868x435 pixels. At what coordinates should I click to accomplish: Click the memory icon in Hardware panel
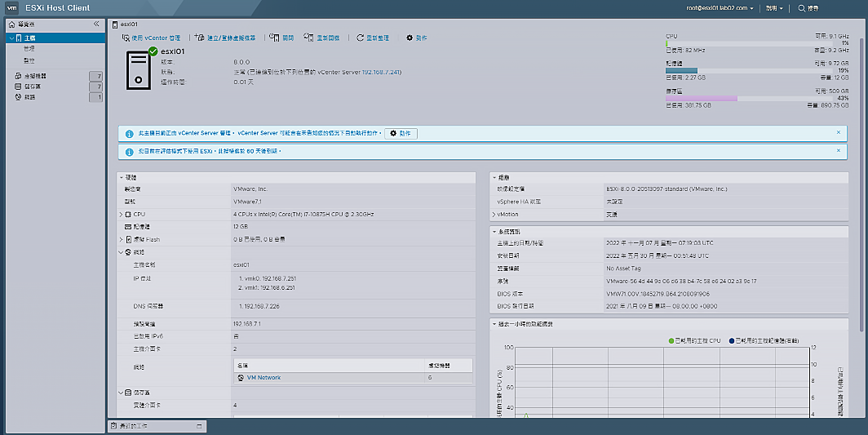pyautogui.click(x=128, y=227)
